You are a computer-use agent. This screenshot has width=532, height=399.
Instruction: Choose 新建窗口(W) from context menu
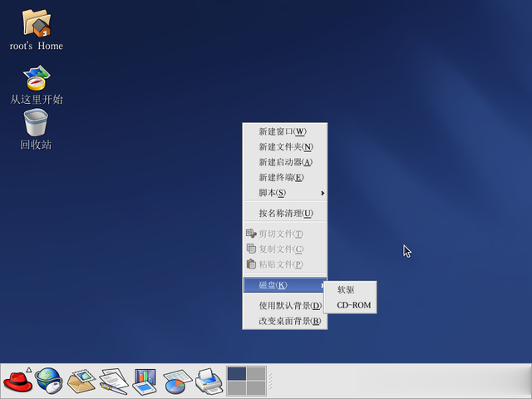point(285,131)
